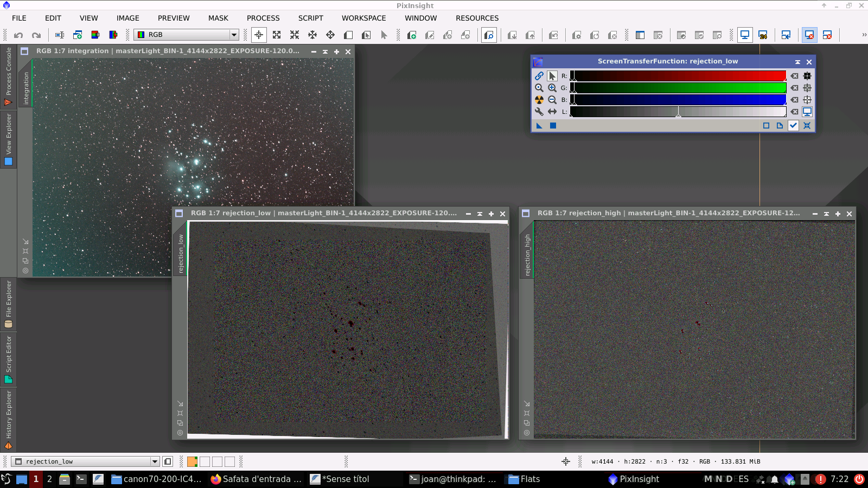Click the Undo icon in the main toolbar
The height and width of the screenshot is (488, 868).
[19, 35]
